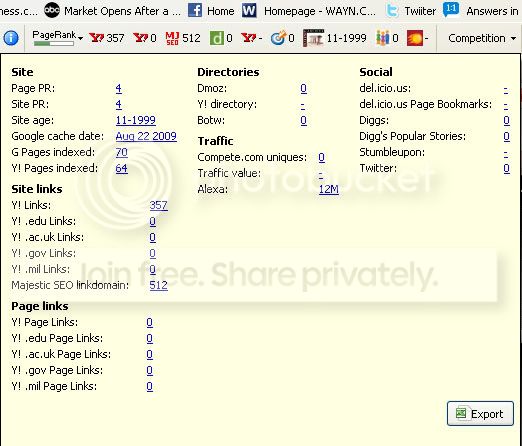Screen dimensions: 522x446
Task: Click the orange Stumbleupon-style sun icon
Action: click(x=415, y=38)
